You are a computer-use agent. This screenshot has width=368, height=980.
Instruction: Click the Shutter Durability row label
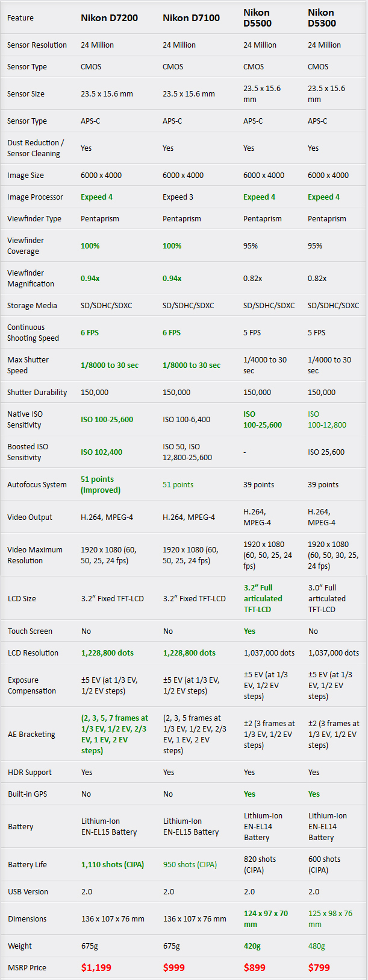point(37,393)
